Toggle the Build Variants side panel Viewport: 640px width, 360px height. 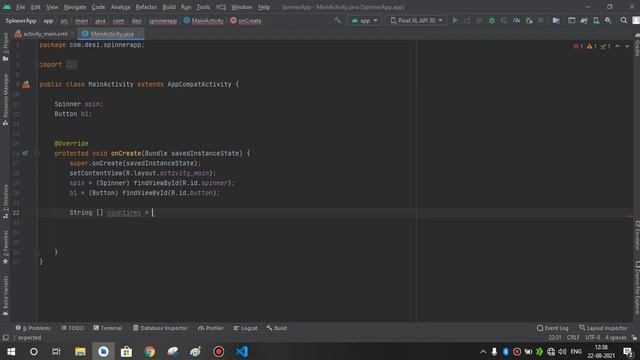5,296
